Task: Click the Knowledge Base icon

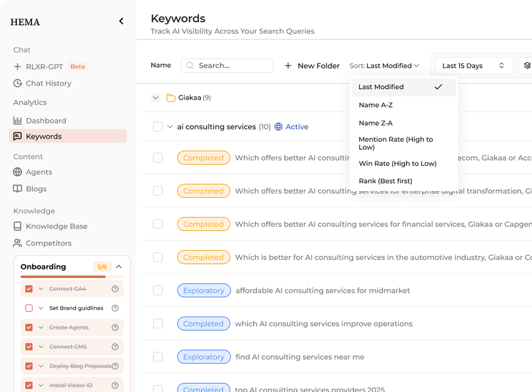Action: (17, 226)
